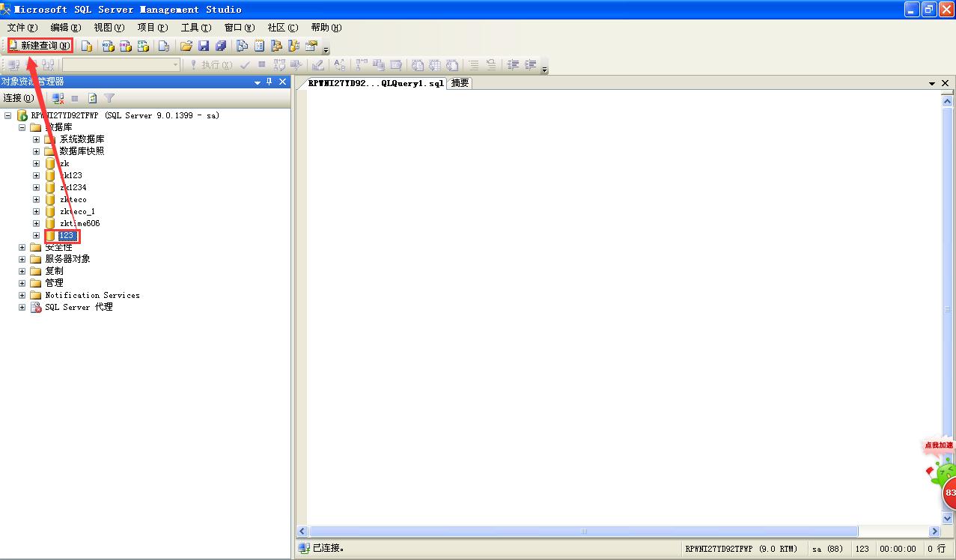Click inside the empty SQL query editor
This screenshot has height=560, width=956.
pyautogui.click(x=614, y=299)
